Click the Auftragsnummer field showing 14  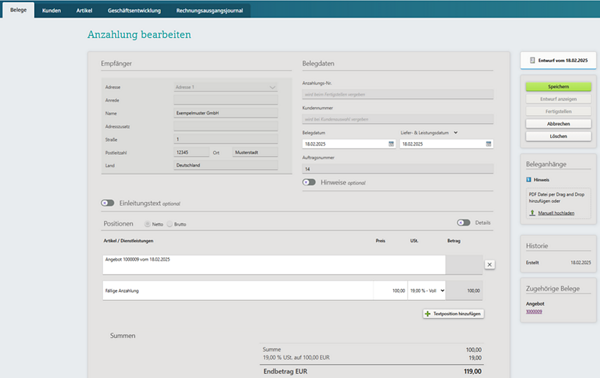coord(398,169)
